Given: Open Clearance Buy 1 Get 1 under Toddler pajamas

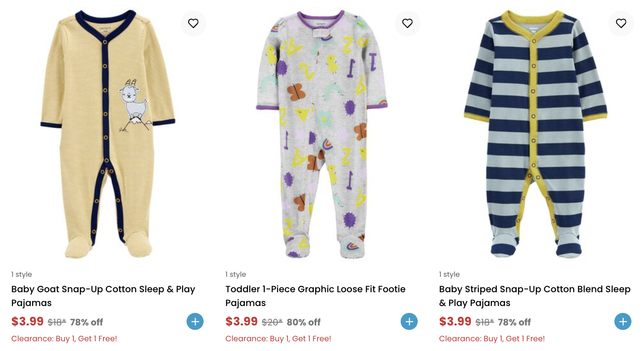Looking at the screenshot, I should tap(278, 338).
